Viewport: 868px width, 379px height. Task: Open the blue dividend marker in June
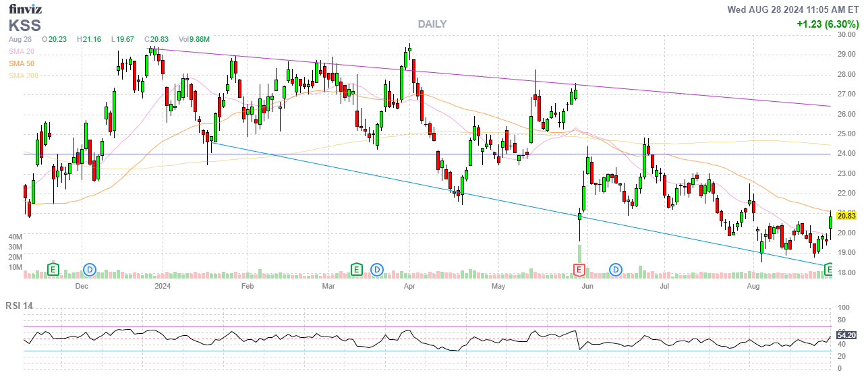point(616,270)
